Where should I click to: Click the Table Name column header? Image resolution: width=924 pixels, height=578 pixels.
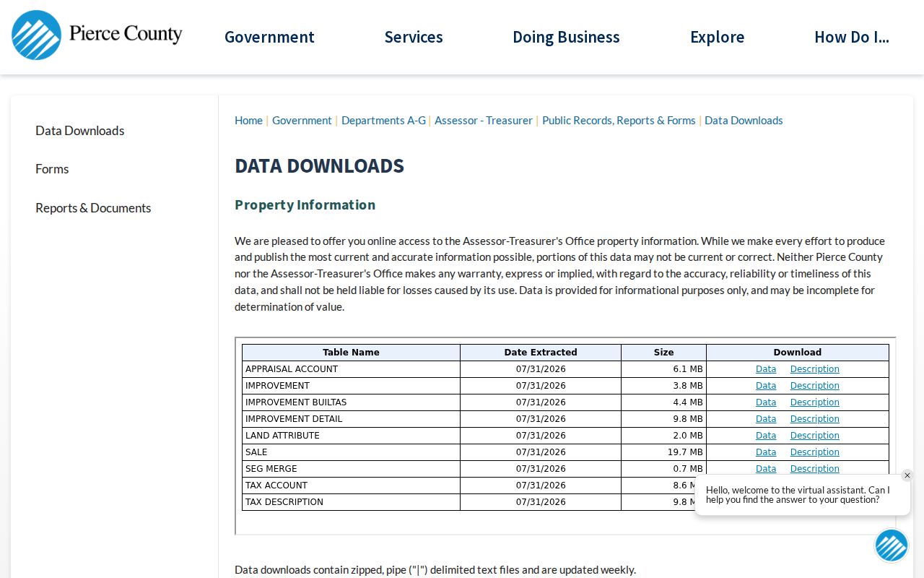tap(351, 353)
